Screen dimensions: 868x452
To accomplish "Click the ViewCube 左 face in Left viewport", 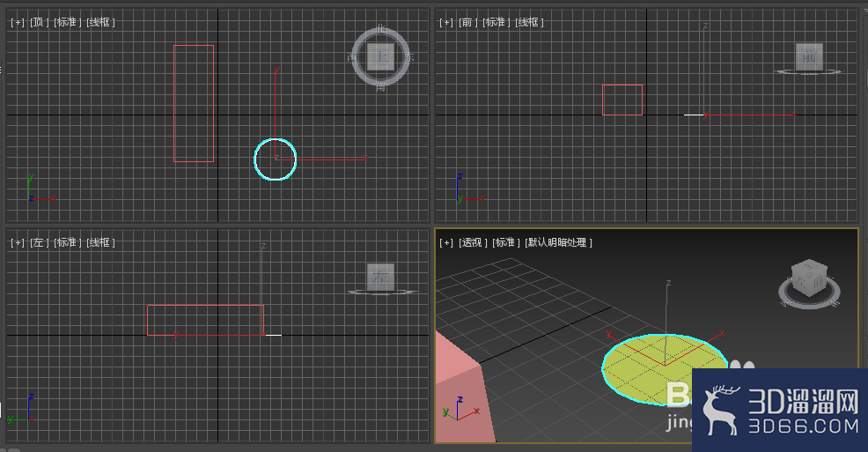I will tap(381, 277).
